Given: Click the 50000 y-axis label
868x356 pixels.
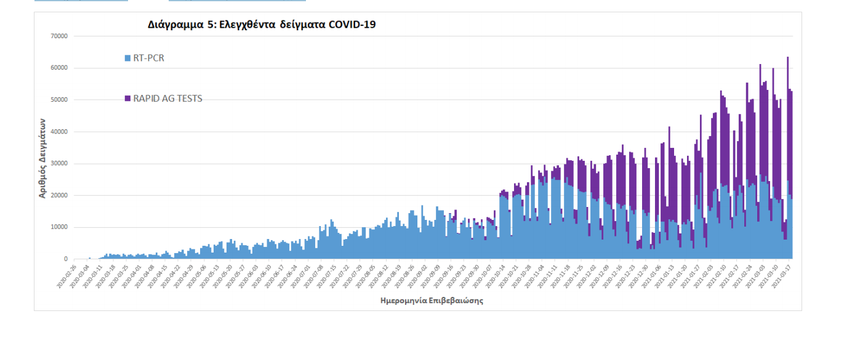Looking at the screenshot, I should [x=59, y=100].
